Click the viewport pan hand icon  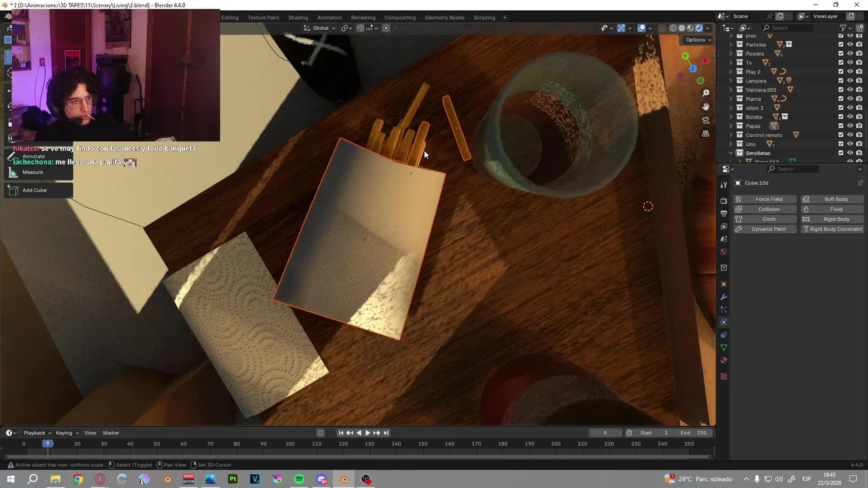pyautogui.click(x=706, y=106)
